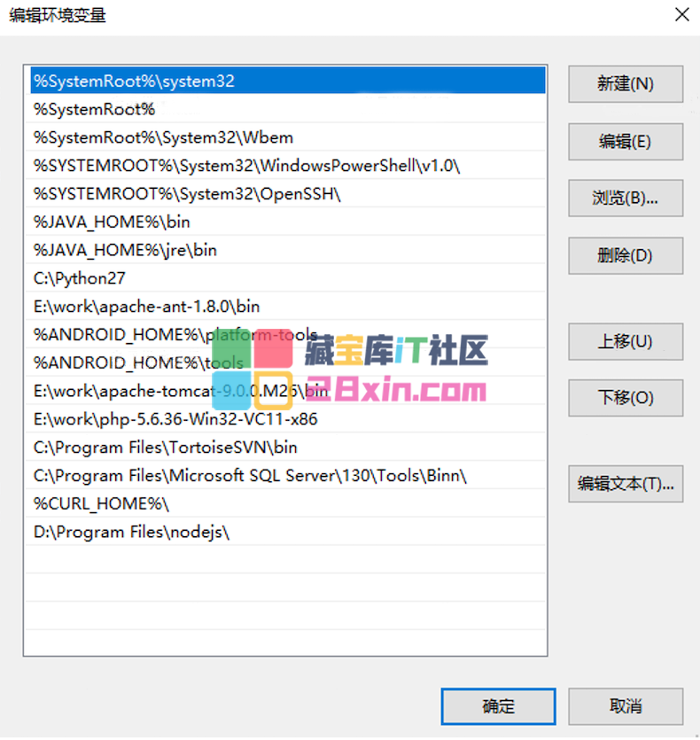The image size is (700, 740).
Task: Click the 编辑文本(T)... button
Action: click(625, 484)
